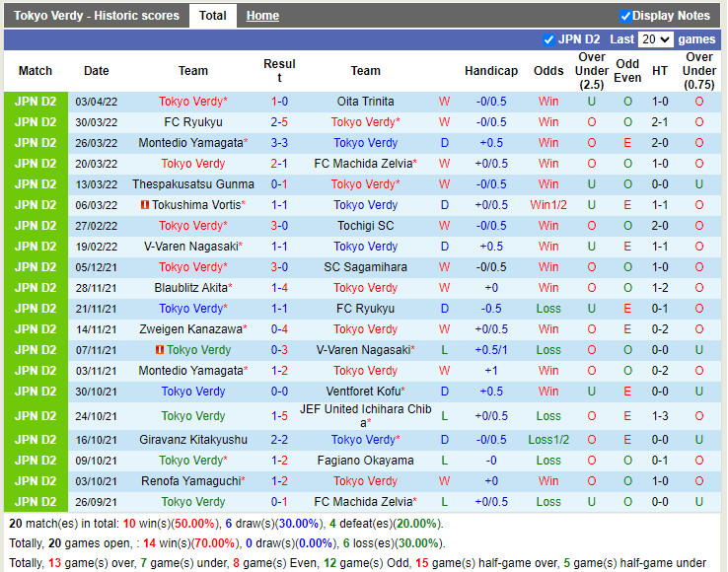Click the Handicap column header
The width and height of the screenshot is (728, 572).
click(491, 71)
